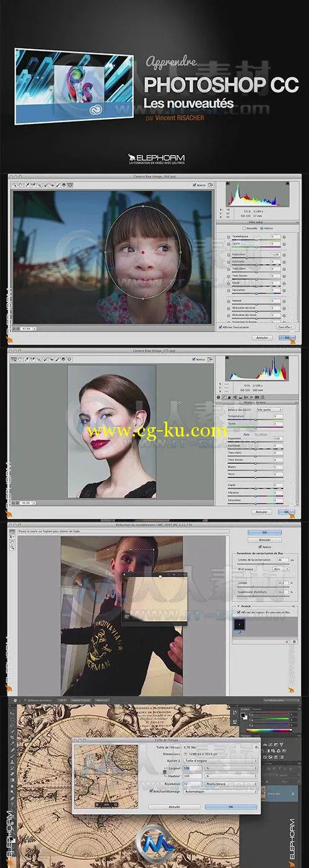309x868 pixels.
Task: Click Température slider in image_175 Réglages de base
Action: click(x=255, y=420)
